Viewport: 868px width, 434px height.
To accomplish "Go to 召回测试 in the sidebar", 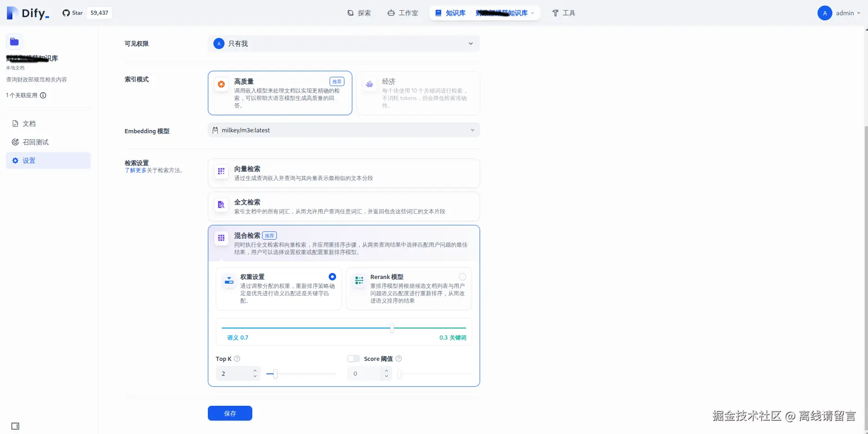I will tap(49, 142).
